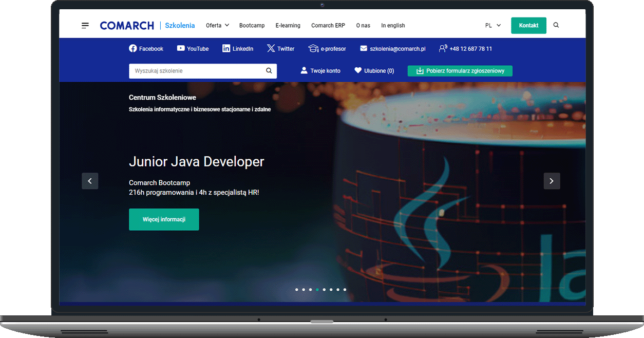Click the phone number +48 12 687 78 11
The image size is (644, 338).
[466, 49]
